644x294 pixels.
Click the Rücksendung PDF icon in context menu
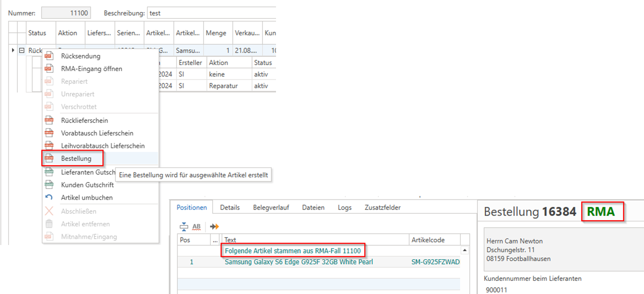(x=49, y=56)
